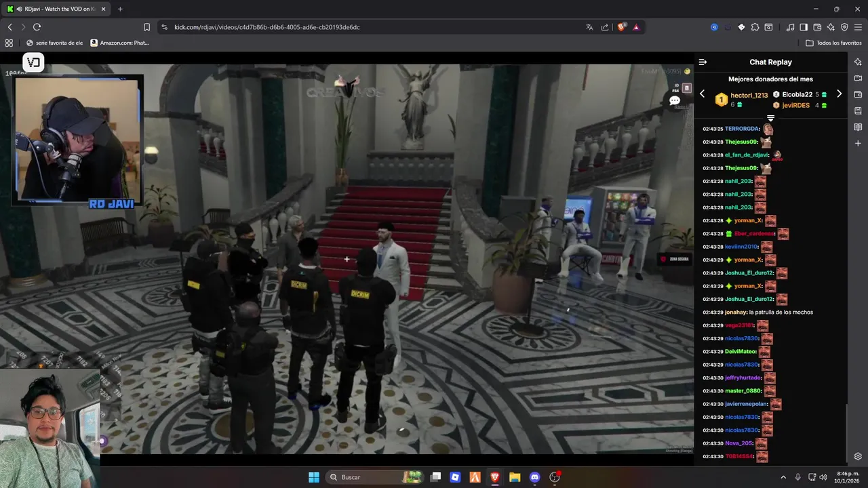Click master_0880 username in chat
This screenshot has width=868, height=488.
[x=743, y=391]
